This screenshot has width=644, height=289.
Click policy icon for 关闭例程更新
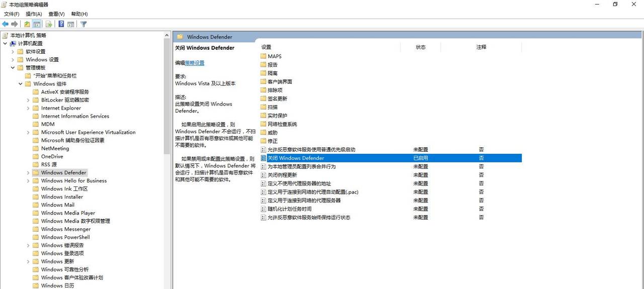click(263, 175)
